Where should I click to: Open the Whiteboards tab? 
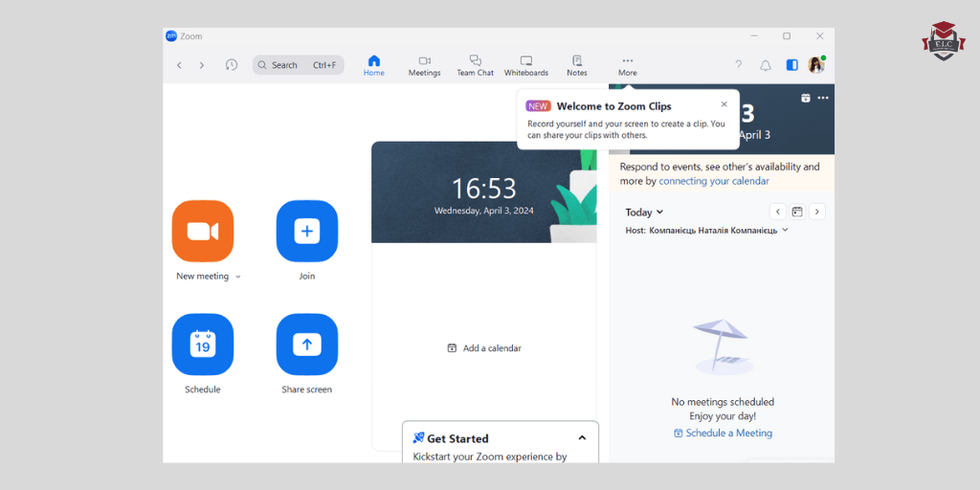526,66
